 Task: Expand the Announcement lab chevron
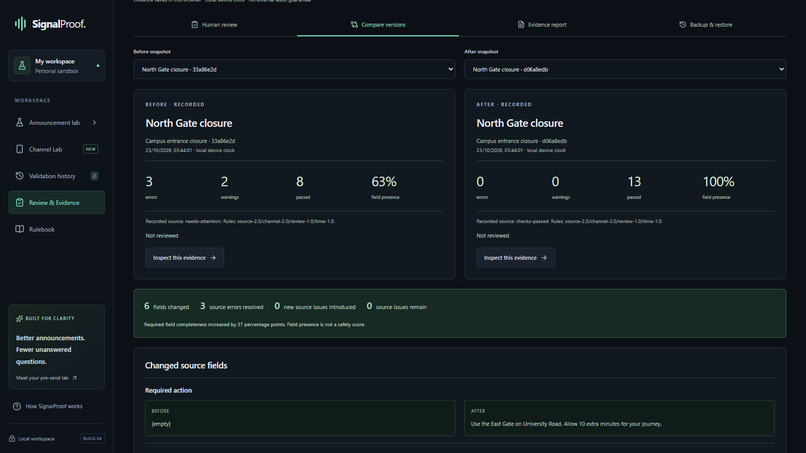[95, 122]
